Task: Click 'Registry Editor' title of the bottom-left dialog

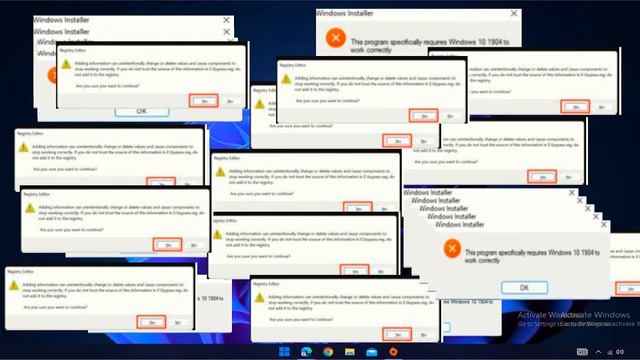Action: tap(20, 271)
